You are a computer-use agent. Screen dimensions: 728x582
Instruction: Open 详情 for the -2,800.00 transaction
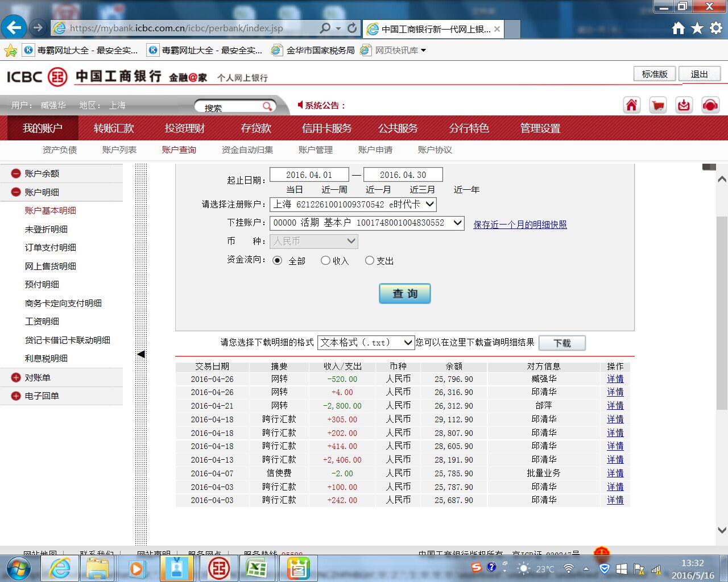[x=615, y=405]
